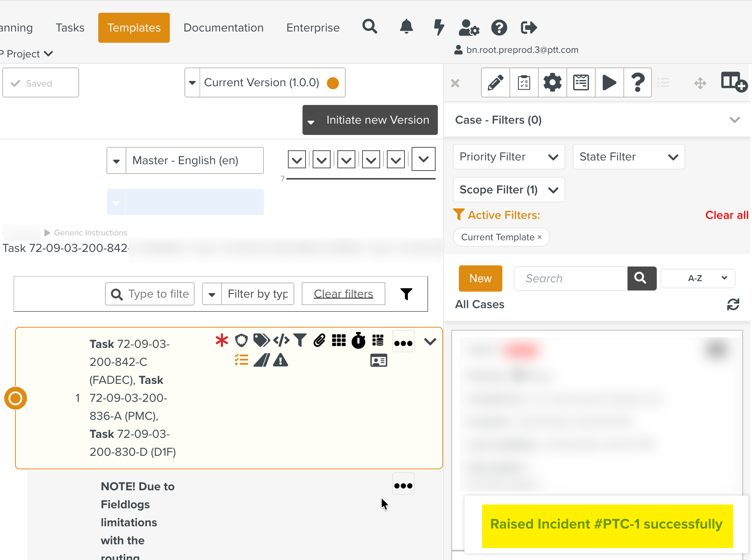Click the pencil edit icon in right toolbar
The width and height of the screenshot is (752, 560).
(495, 82)
